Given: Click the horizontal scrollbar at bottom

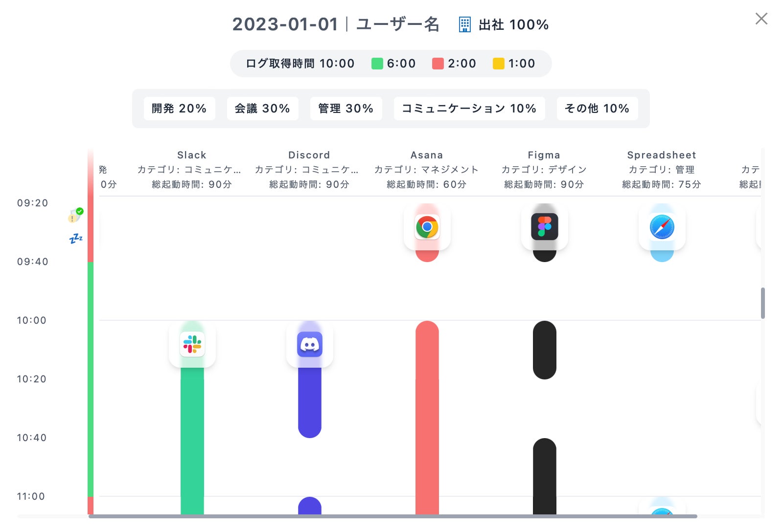Looking at the screenshot, I should (x=392, y=516).
